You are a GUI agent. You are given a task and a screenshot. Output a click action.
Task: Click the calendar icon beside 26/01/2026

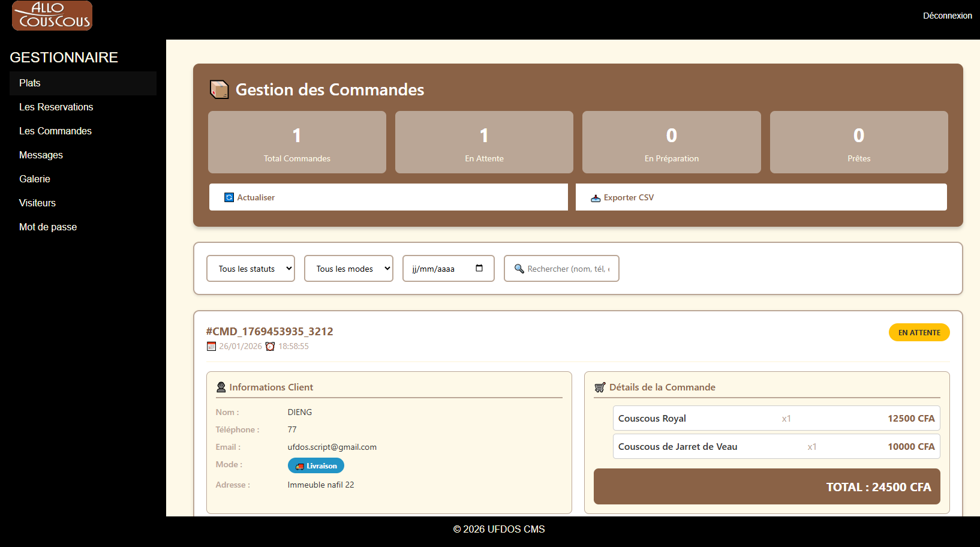(211, 346)
